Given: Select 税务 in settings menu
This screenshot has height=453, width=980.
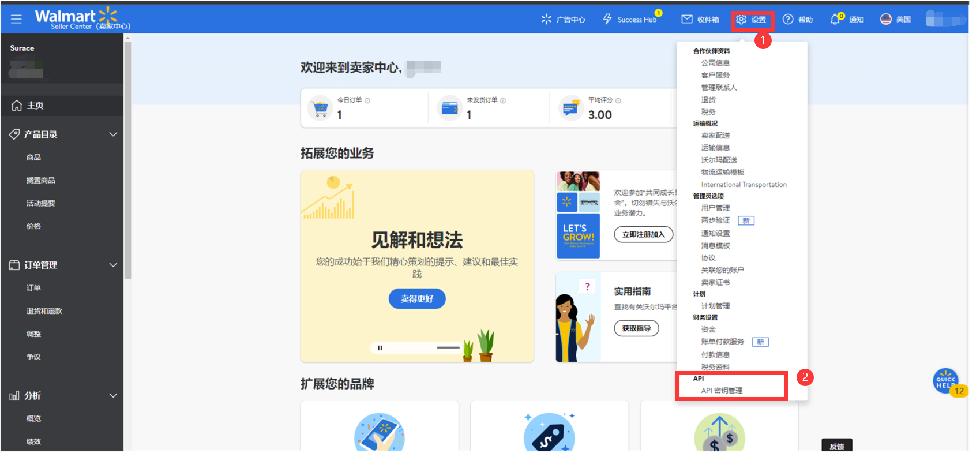Looking at the screenshot, I should [x=708, y=112].
